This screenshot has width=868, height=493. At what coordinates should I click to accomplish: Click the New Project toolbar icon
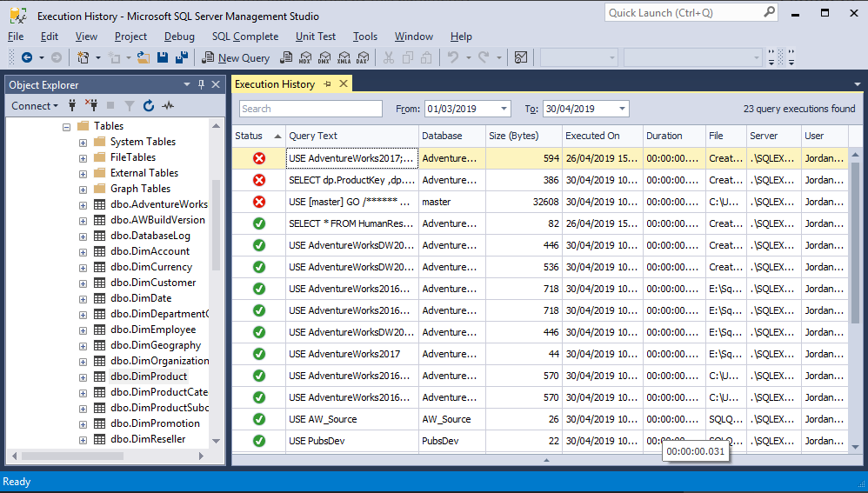click(83, 57)
